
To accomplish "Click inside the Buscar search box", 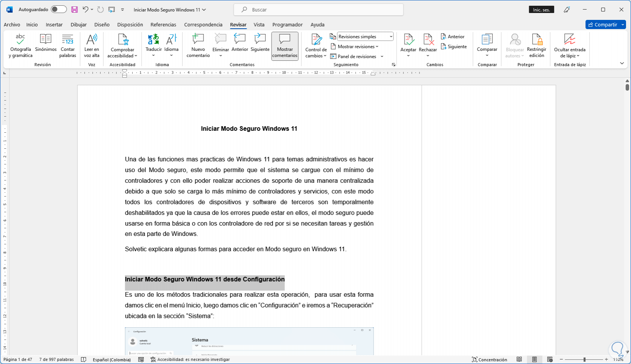I will 318,10.
